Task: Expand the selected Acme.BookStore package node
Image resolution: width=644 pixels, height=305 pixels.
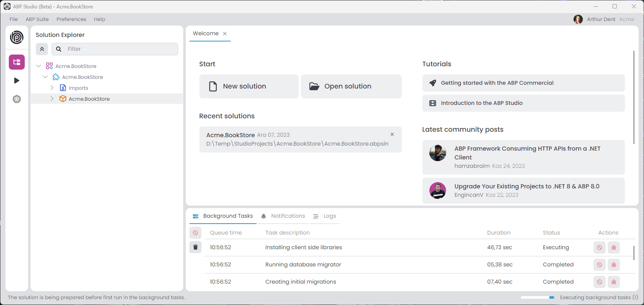Action: 52,99
